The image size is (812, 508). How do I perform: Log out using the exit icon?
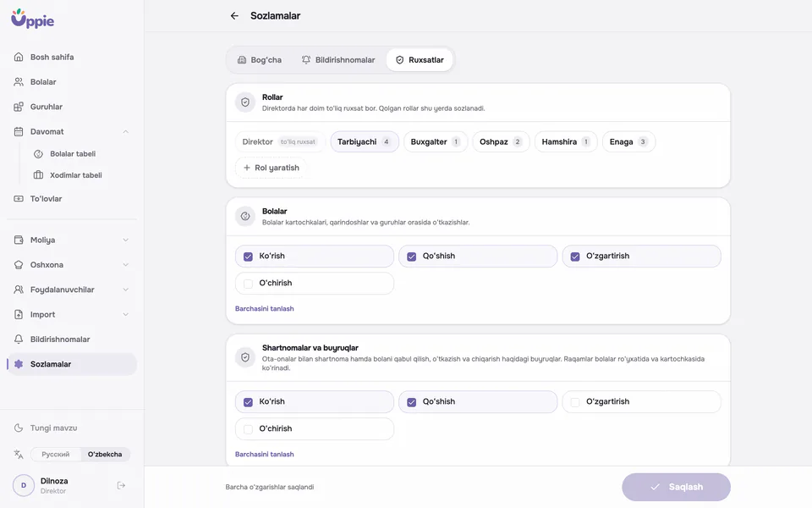[121, 486]
